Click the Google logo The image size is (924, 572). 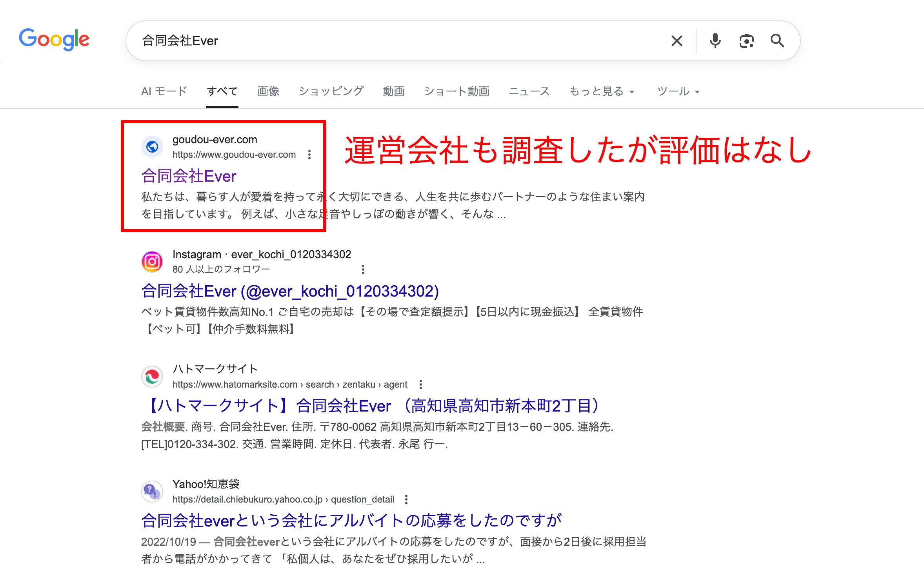tap(54, 40)
